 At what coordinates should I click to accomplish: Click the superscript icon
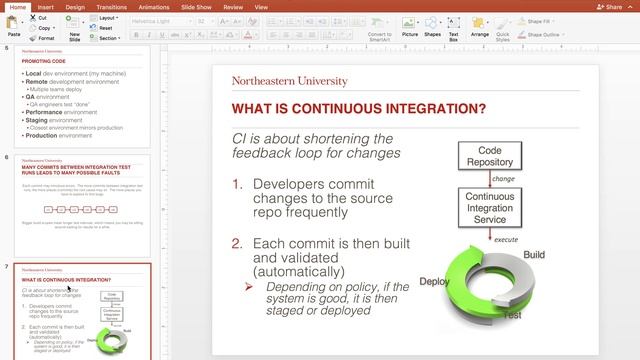[x=187, y=35]
